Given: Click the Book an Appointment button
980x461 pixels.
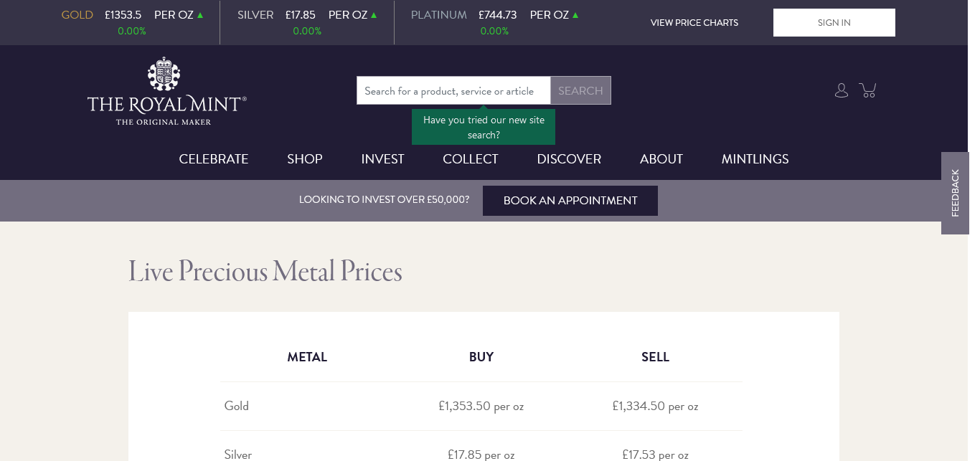Looking at the screenshot, I should [x=570, y=201].
